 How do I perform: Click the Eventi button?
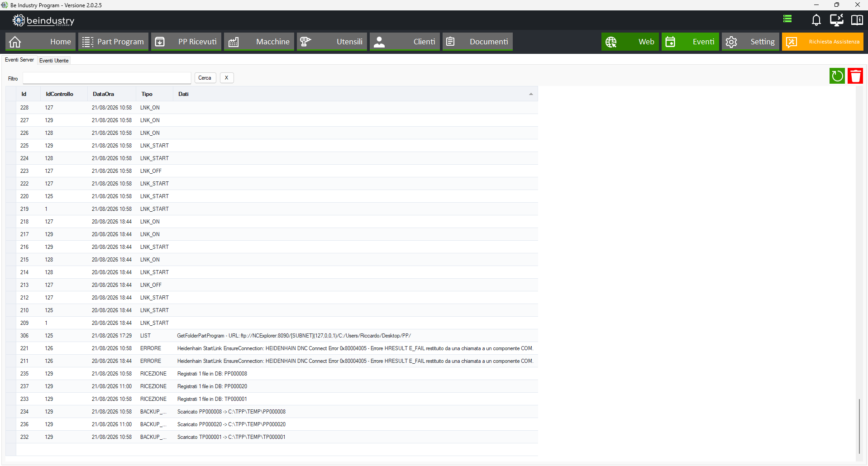(x=690, y=42)
